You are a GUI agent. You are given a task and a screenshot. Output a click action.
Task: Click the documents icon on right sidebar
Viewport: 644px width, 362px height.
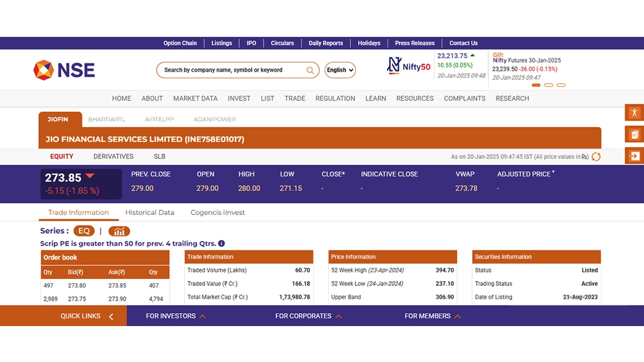(634, 134)
